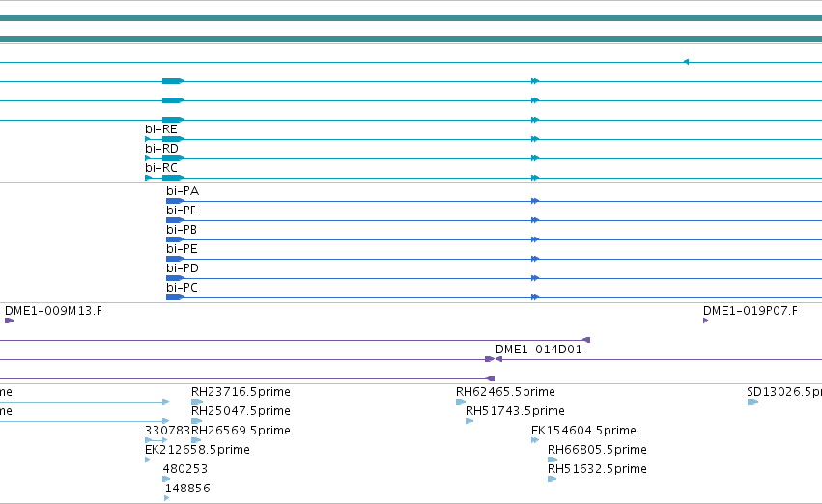
Task: Select EST RH66805.5prime
Action: pos(597,451)
